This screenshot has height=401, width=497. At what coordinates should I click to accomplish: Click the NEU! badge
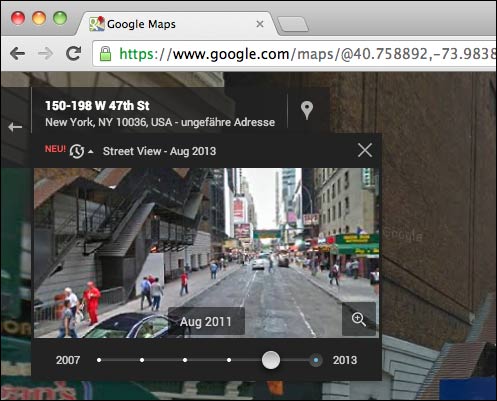point(55,149)
